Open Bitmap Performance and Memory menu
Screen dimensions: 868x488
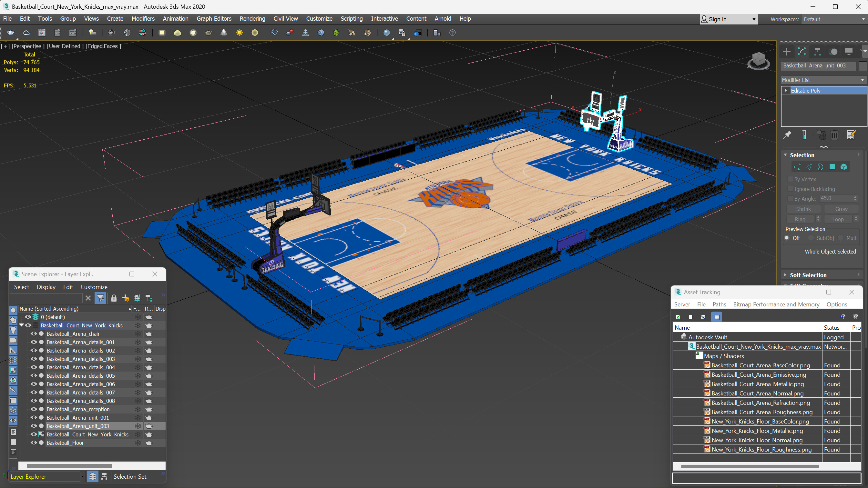(776, 304)
